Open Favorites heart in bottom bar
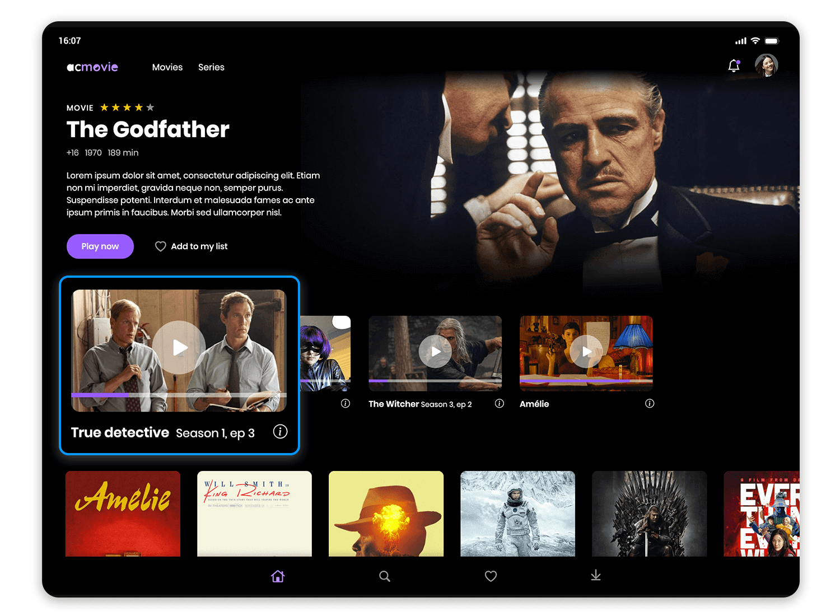 tap(491, 576)
